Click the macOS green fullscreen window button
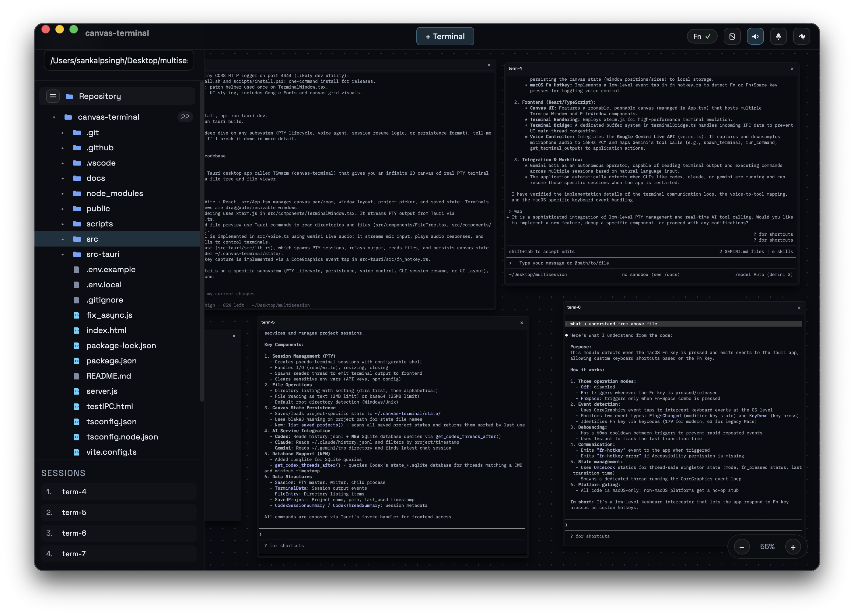This screenshot has height=616, width=854. point(74,29)
